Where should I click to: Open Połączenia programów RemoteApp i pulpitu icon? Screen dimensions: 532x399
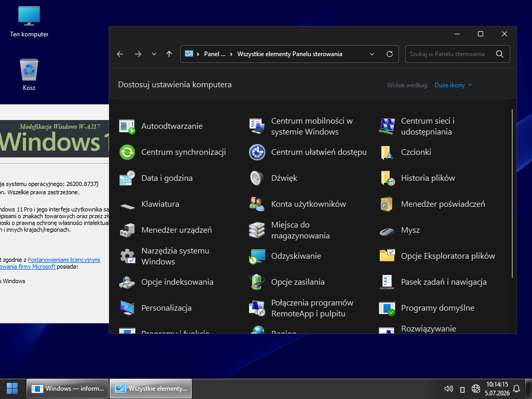click(257, 308)
